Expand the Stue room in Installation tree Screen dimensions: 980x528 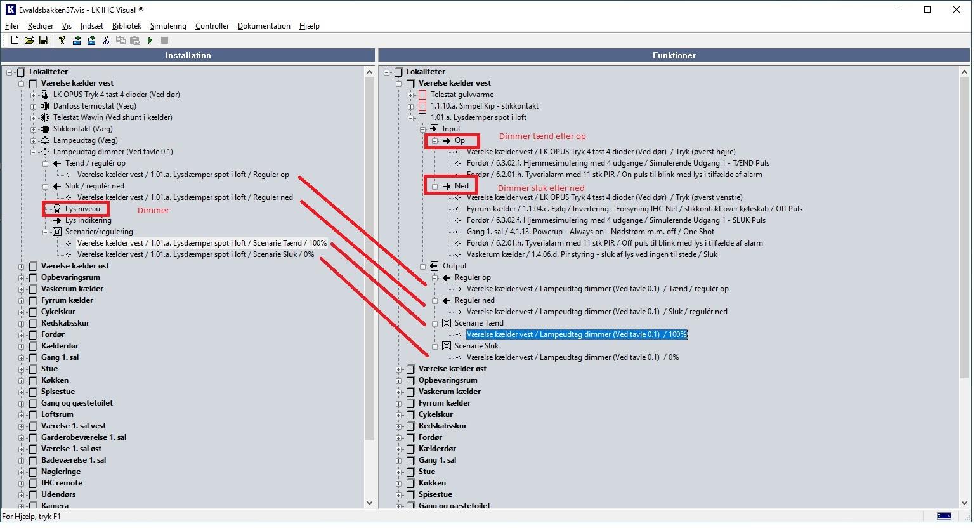[x=22, y=369]
